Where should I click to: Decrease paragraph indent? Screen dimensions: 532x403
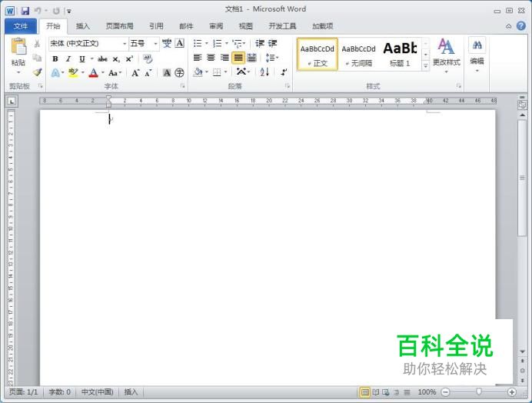(260, 43)
